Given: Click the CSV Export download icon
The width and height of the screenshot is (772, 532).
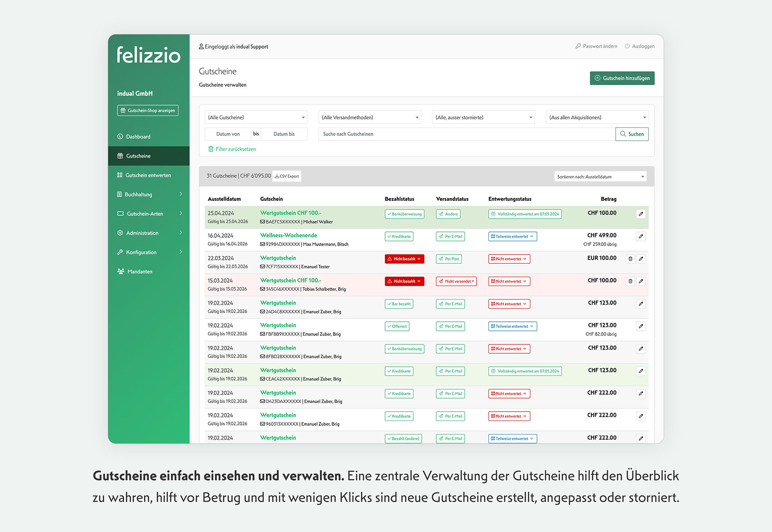Looking at the screenshot, I should click(x=277, y=176).
